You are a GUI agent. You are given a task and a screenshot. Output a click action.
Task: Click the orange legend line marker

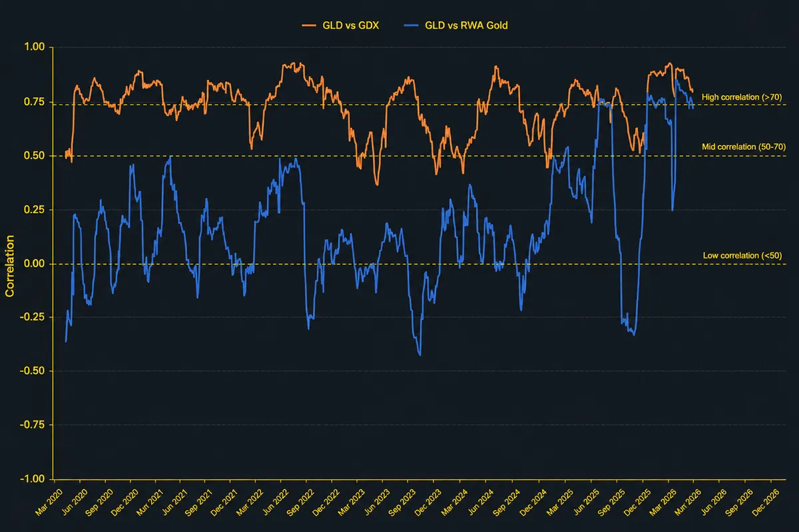tap(308, 25)
